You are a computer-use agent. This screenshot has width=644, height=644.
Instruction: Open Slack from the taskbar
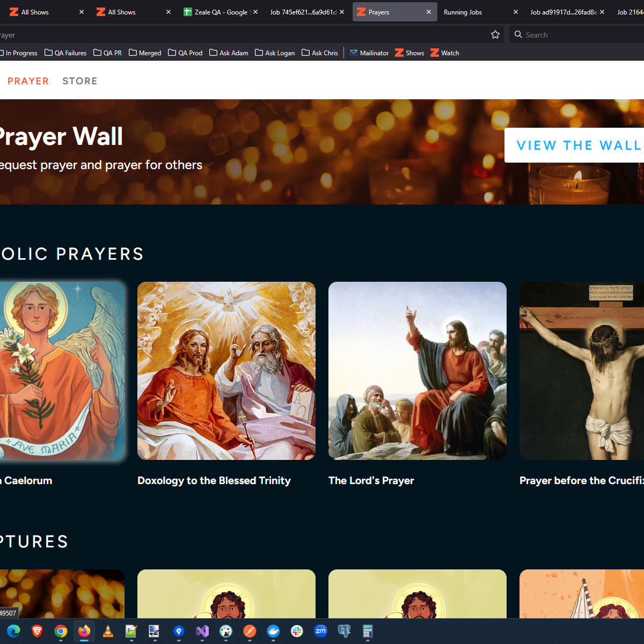click(x=297, y=631)
